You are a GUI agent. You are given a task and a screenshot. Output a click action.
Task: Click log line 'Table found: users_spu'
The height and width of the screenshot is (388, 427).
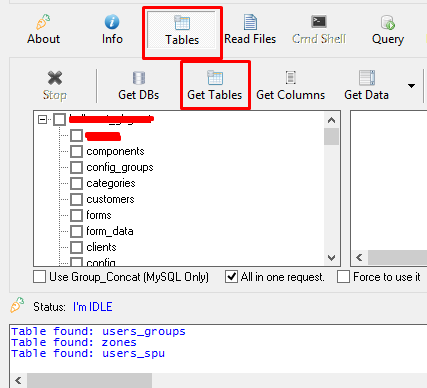(x=88, y=354)
